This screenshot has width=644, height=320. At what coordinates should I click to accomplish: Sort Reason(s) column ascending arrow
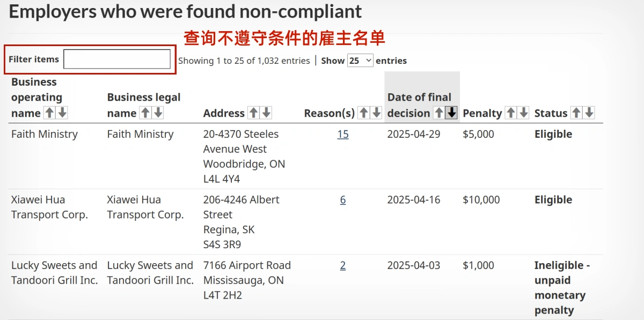point(363,113)
